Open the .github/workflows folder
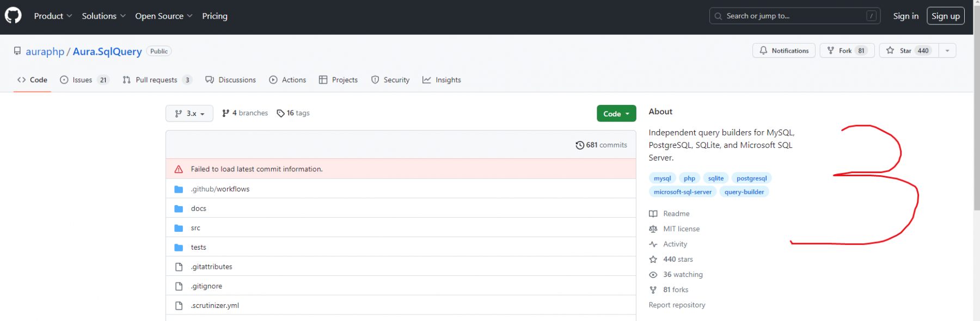The image size is (980, 321). click(220, 189)
